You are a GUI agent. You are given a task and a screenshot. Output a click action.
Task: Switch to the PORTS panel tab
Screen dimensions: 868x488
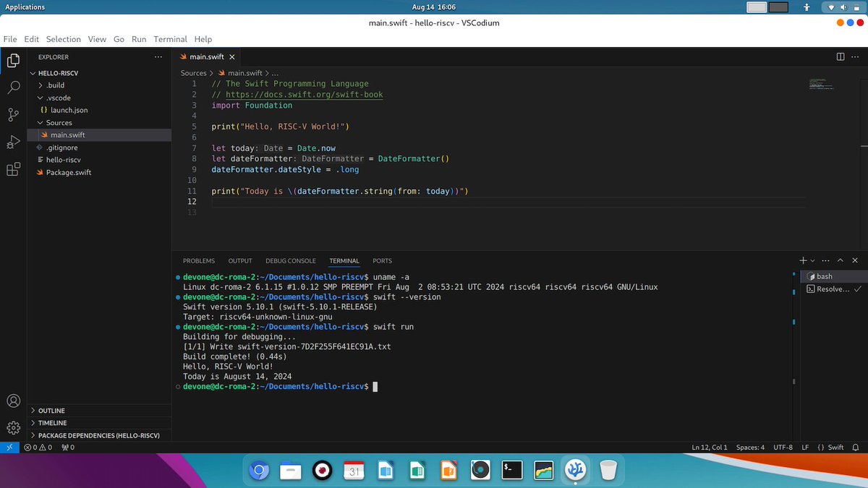(383, 260)
